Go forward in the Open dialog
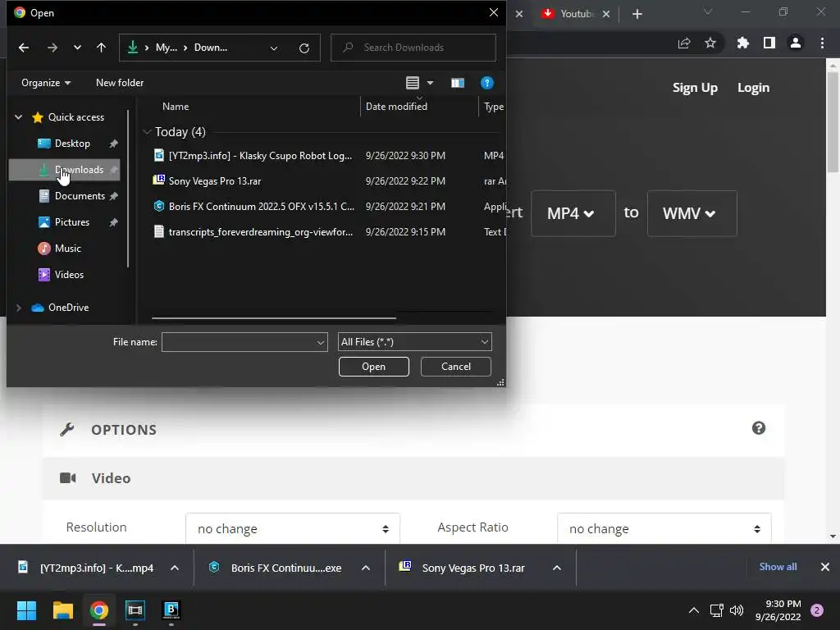 (x=52, y=48)
